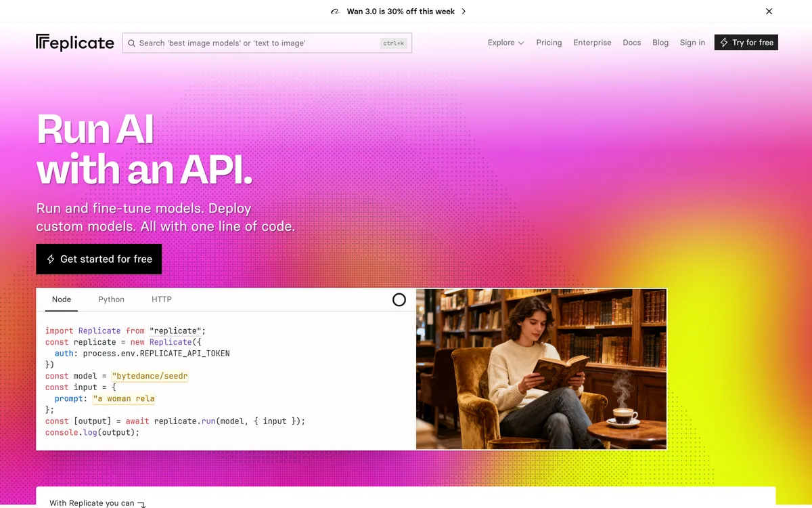812x508 pixels.
Task: Click Get started for free
Action: 99,259
